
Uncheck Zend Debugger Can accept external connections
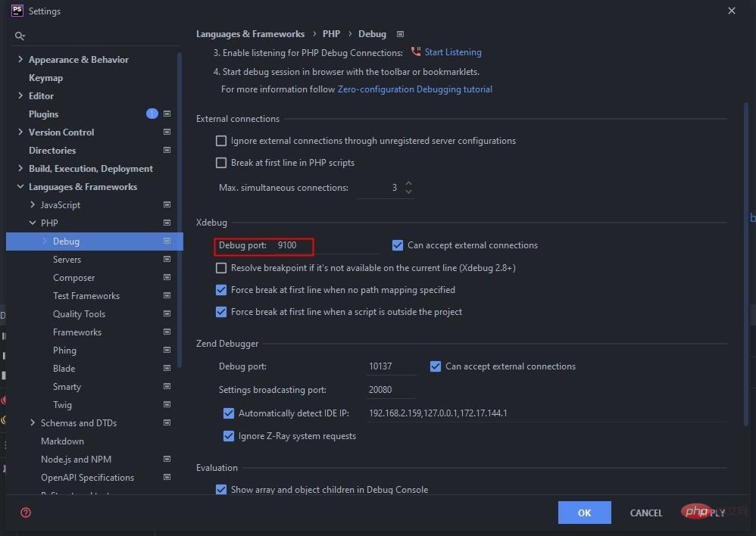tap(436, 367)
